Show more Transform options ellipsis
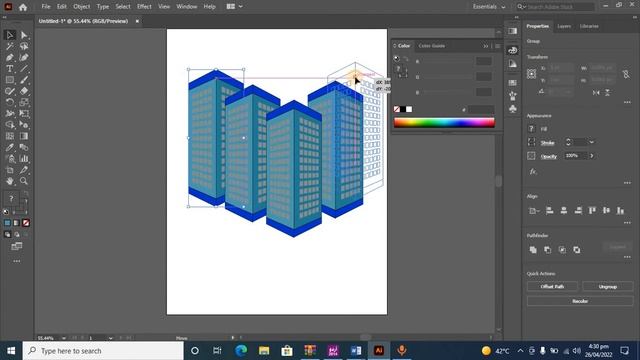640x360 pixels. pos(627,102)
